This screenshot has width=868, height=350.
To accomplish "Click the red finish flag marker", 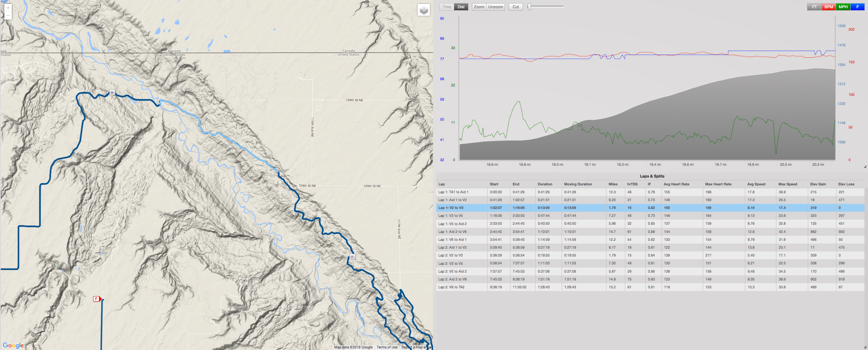I will point(97,299).
